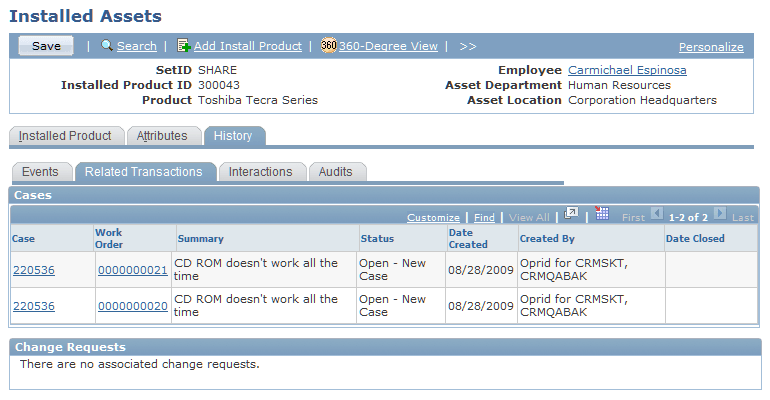Click Asset Location value Corporation Headquarters

click(x=642, y=100)
